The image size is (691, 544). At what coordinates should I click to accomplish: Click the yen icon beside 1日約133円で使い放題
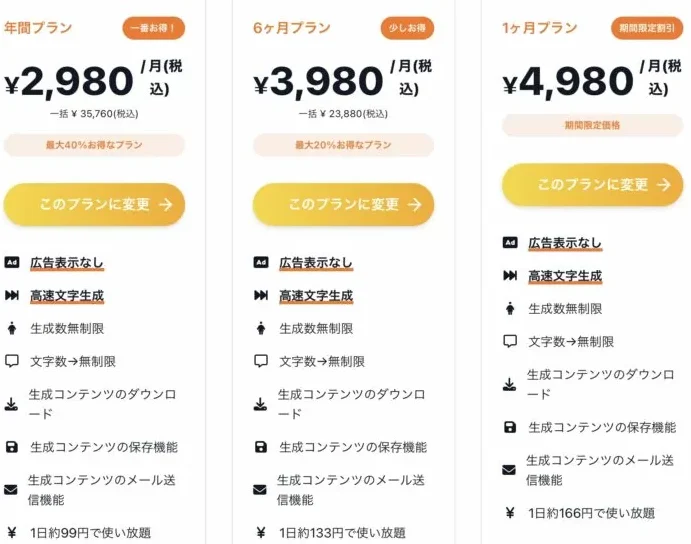(261, 533)
